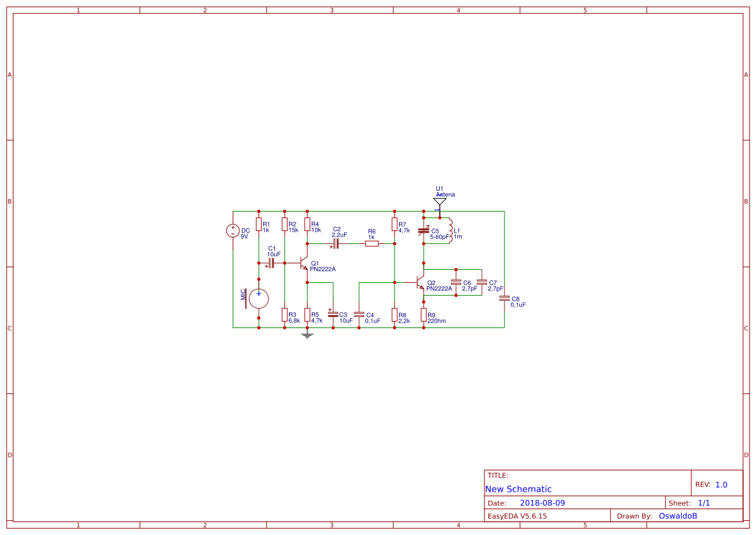Select electrolytic capacitor C1 symbol

pos(270,263)
